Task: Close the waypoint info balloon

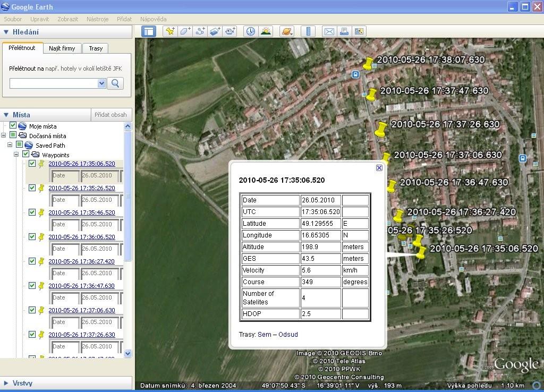Action: [x=379, y=168]
